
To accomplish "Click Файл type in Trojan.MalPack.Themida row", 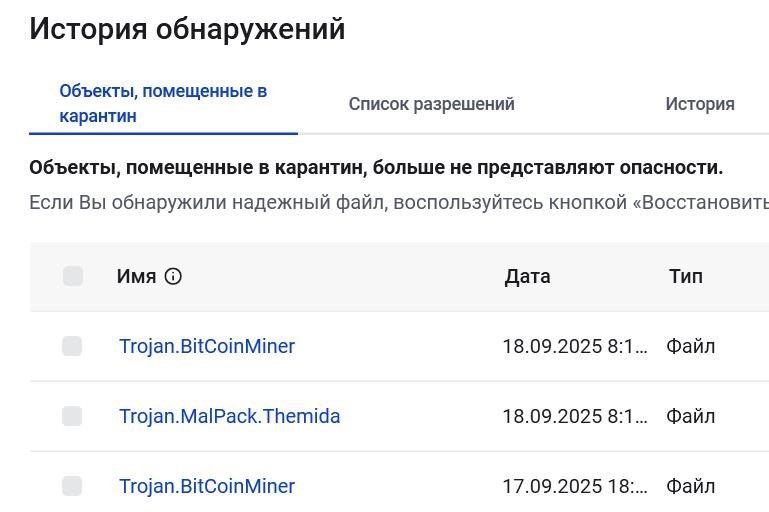I will click(691, 416).
